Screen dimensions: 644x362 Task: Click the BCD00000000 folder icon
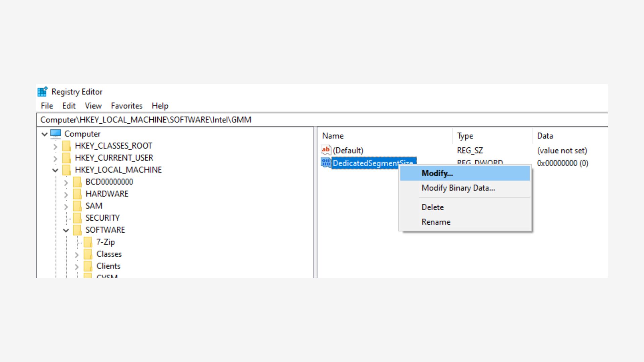[x=77, y=182]
